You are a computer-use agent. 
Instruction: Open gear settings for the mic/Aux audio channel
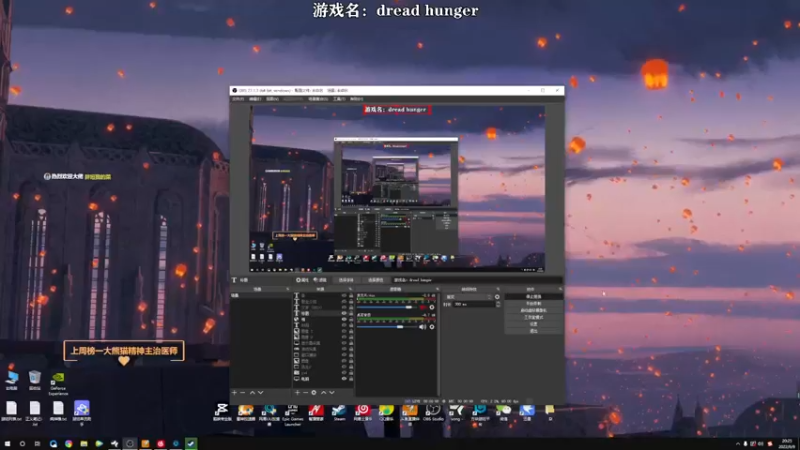[x=432, y=308]
